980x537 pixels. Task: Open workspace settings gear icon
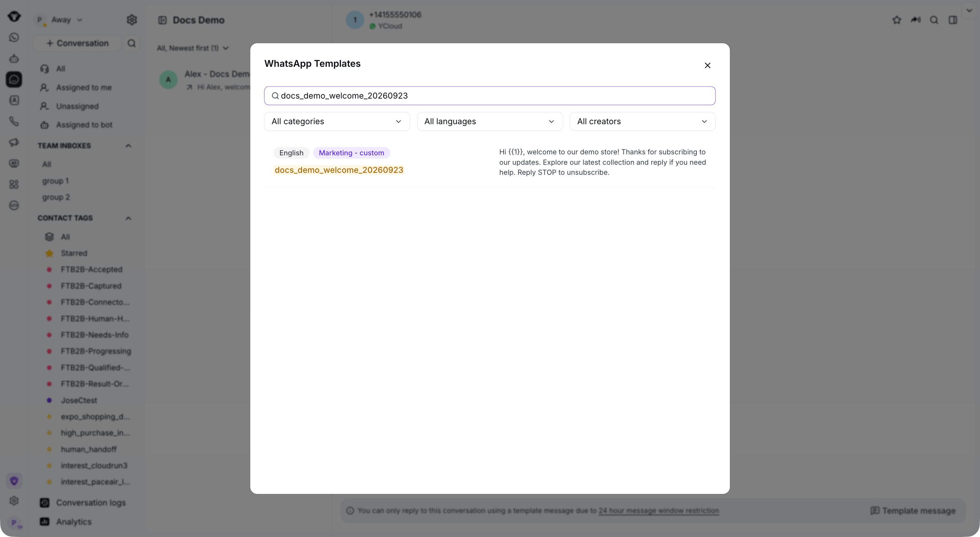coord(132,20)
